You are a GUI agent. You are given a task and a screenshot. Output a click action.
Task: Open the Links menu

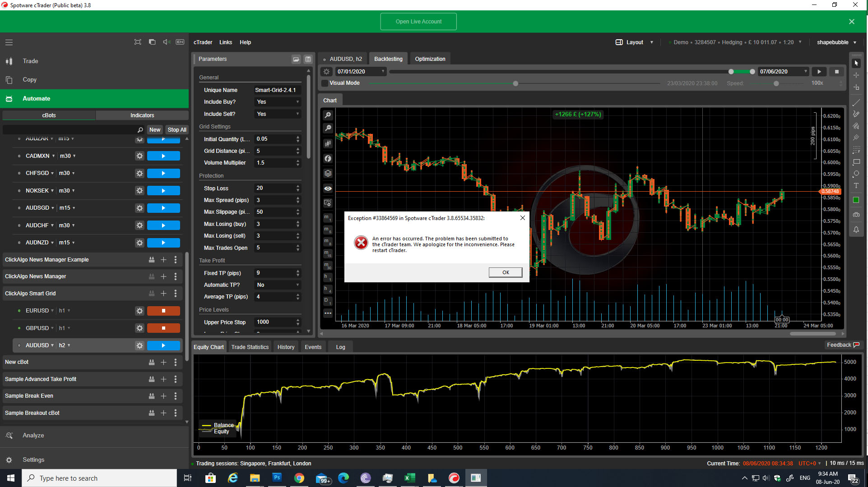tap(226, 42)
